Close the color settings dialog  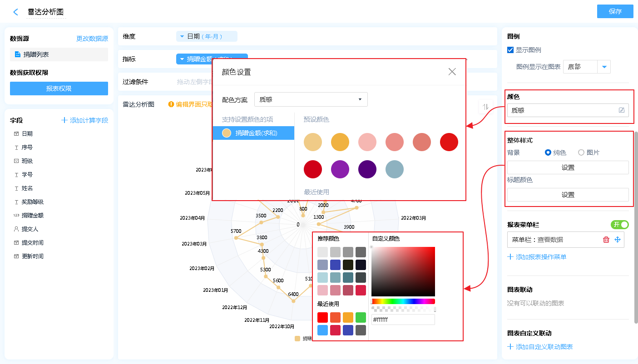pyautogui.click(x=452, y=72)
